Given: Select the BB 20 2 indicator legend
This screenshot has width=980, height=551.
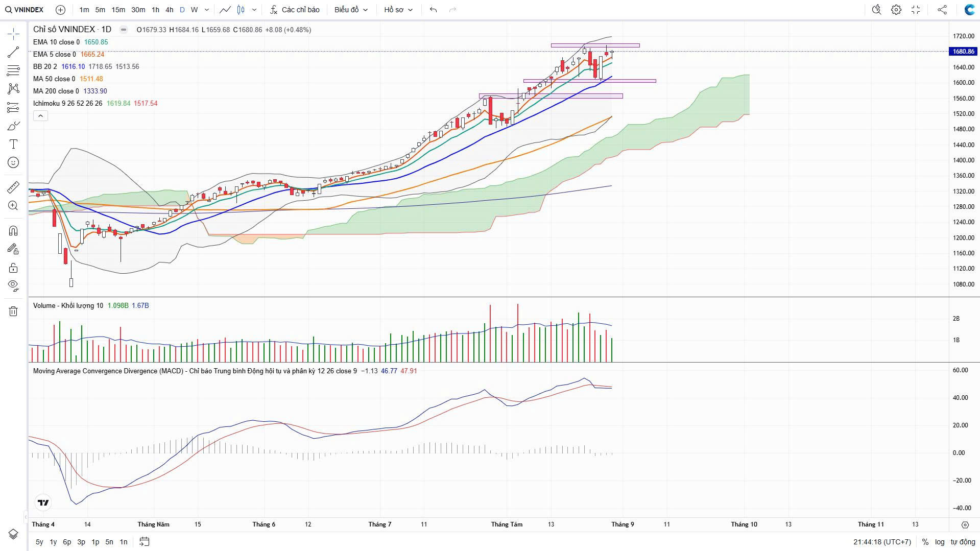Looking at the screenshot, I should (86, 66).
